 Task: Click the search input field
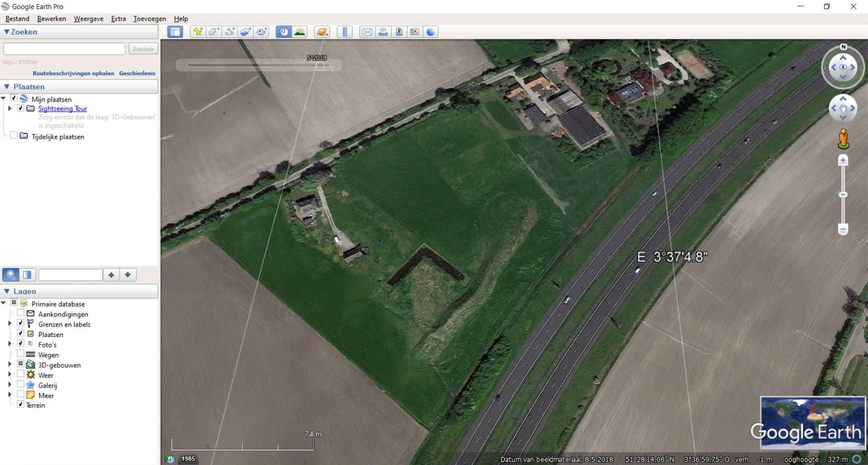64,49
